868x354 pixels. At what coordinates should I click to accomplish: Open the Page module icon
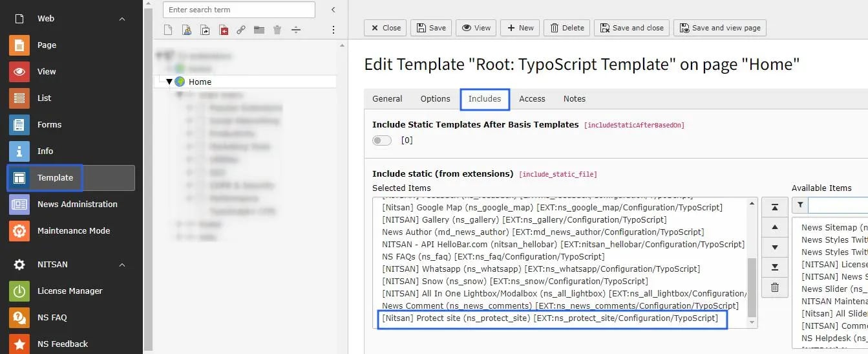pos(19,45)
